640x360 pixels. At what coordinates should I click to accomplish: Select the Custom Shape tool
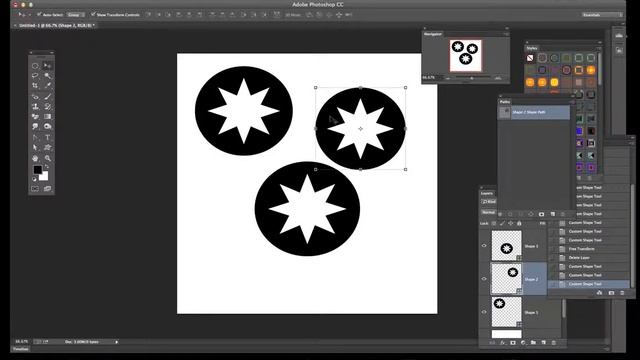tap(48, 147)
